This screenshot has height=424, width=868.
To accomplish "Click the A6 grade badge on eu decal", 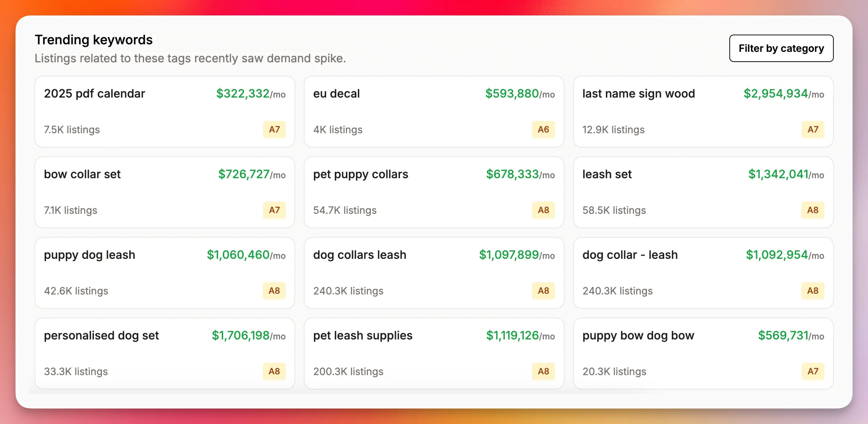I will coord(544,130).
